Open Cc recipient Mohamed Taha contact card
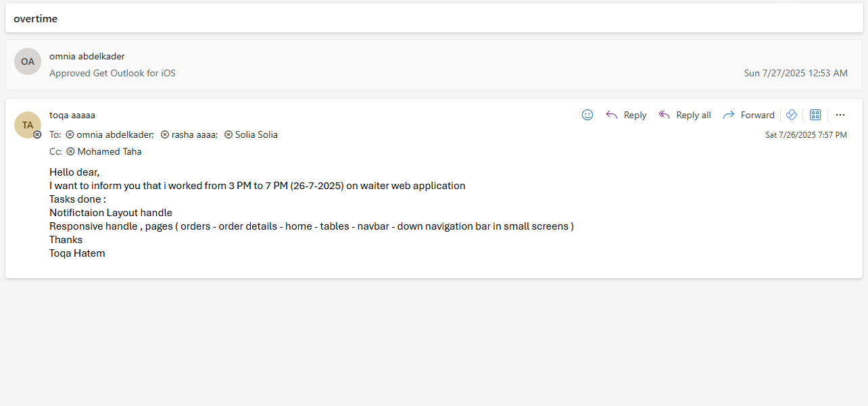Screen dimensions: 868x406 (x=110, y=151)
